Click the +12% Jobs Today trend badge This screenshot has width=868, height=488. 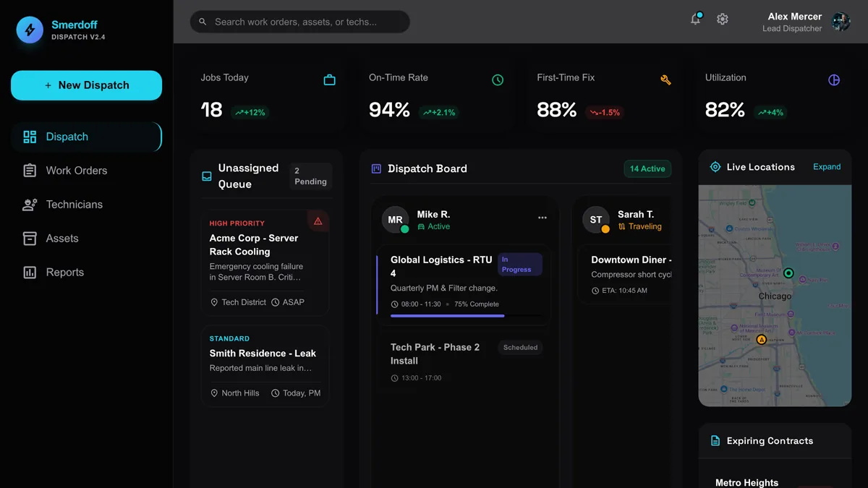point(250,113)
